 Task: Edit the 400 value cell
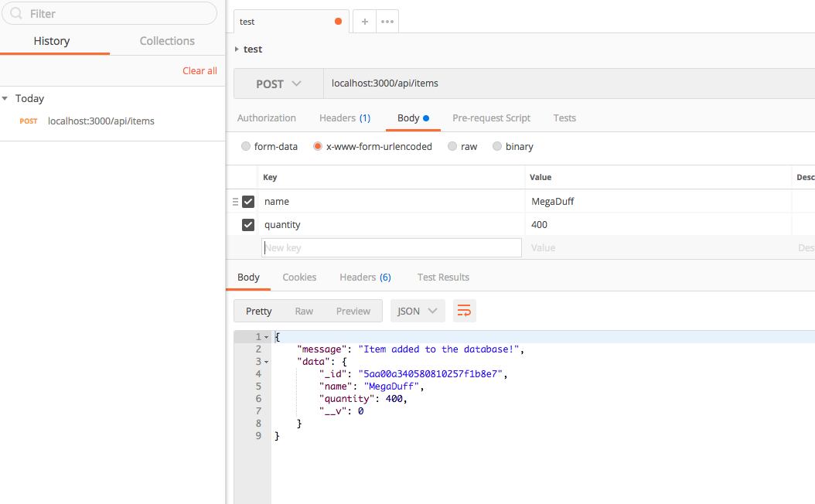click(x=658, y=224)
